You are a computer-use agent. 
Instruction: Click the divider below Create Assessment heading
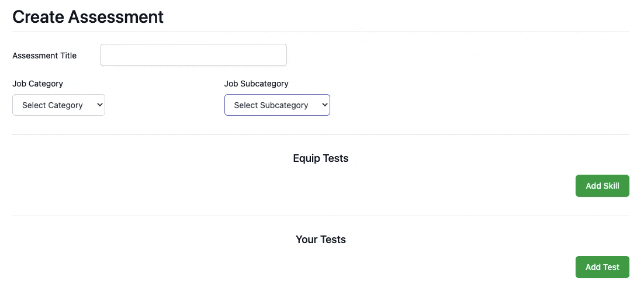coord(321,32)
